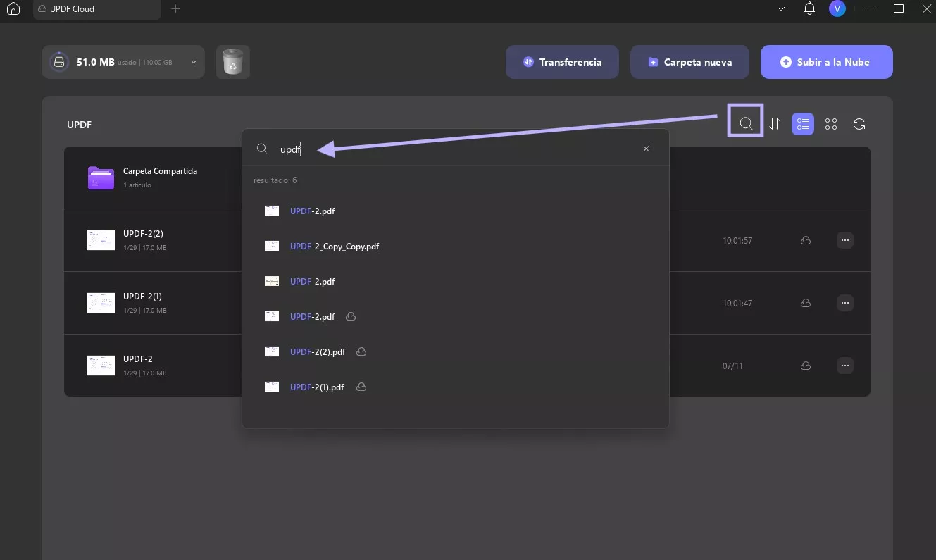Open more options for the 10:01:57 file
936x560 pixels.
click(x=845, y=240)
